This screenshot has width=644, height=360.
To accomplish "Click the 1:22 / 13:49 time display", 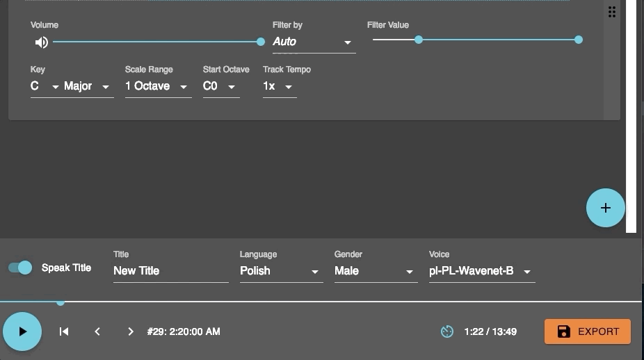I will [490, 332].
